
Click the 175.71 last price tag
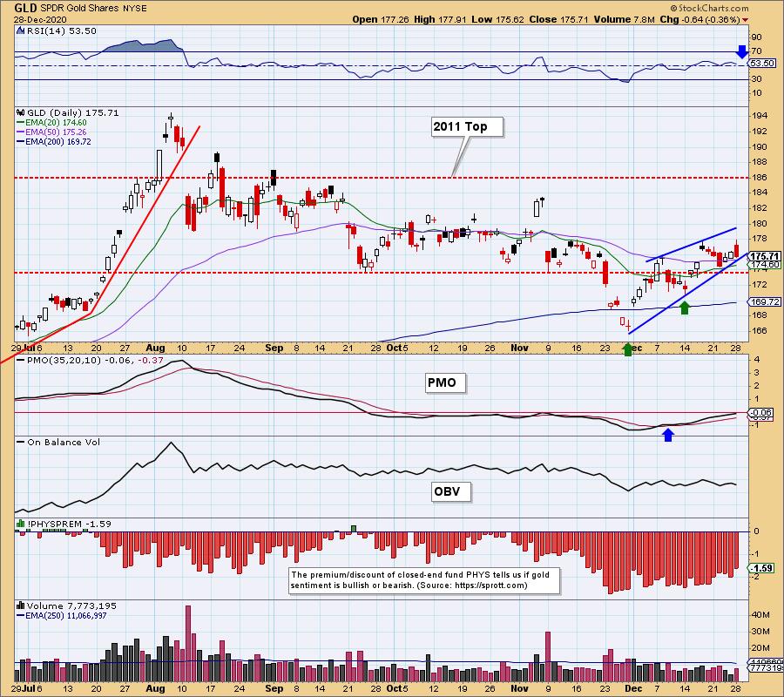(x=765, y=256)
